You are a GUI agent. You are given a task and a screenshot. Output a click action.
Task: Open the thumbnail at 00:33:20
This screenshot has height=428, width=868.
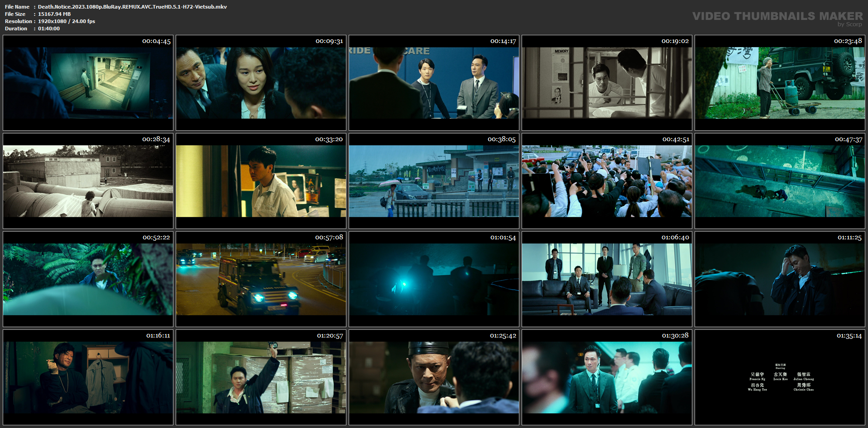pos(261,181)
